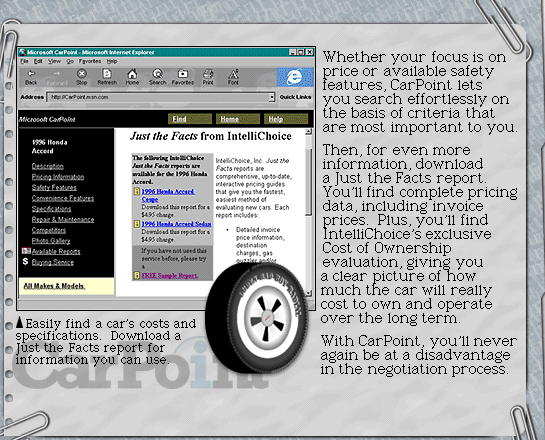Click the Print toolbar icon
Screen dimensions: 545x440
(x=208, y=73)
